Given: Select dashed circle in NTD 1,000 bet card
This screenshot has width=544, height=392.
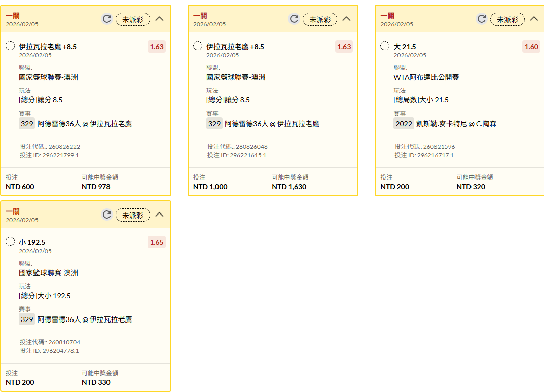Looking at the screenshot, I should coord(198,46).
